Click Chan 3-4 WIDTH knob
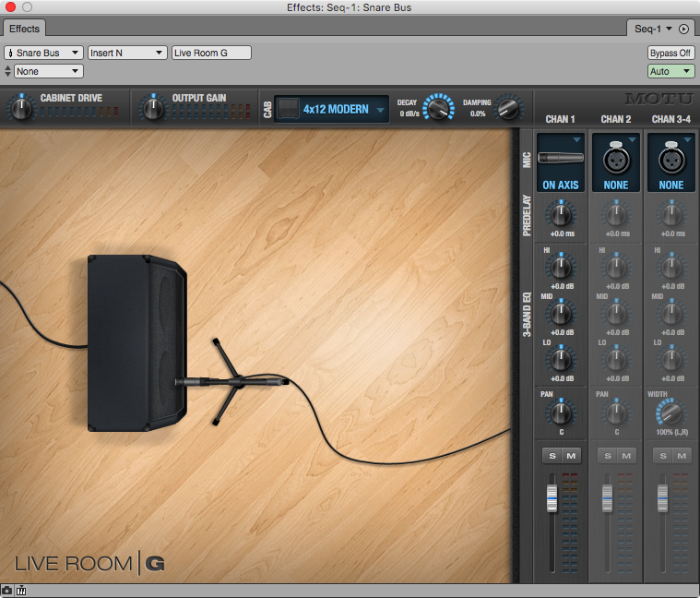The height and width of the screenshot is (598, 700). point(670,413)
